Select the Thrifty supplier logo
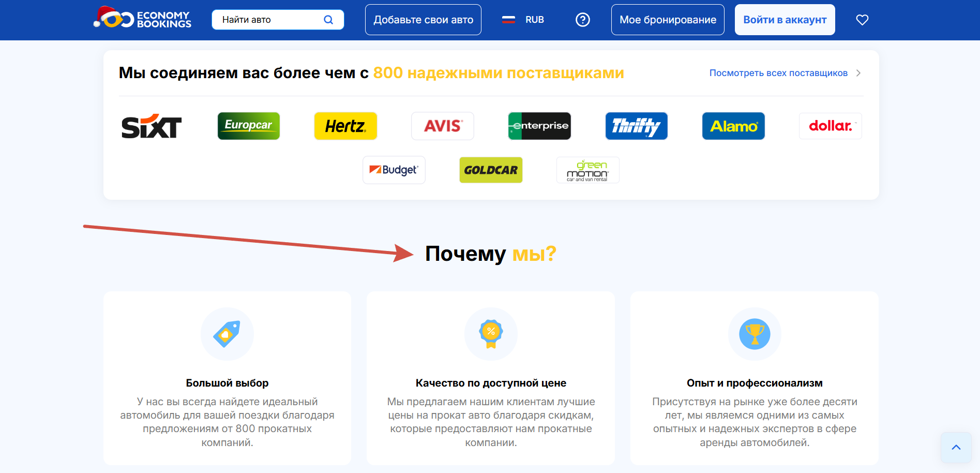Image resolution: width=980 pixels, height=473 pixels. 637,126
